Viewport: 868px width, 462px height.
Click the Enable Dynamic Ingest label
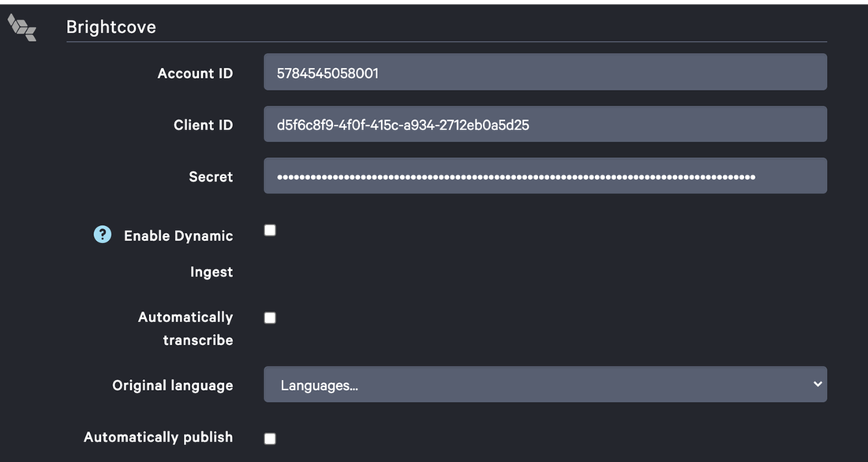pyautogui.click(x=178, y=236)
